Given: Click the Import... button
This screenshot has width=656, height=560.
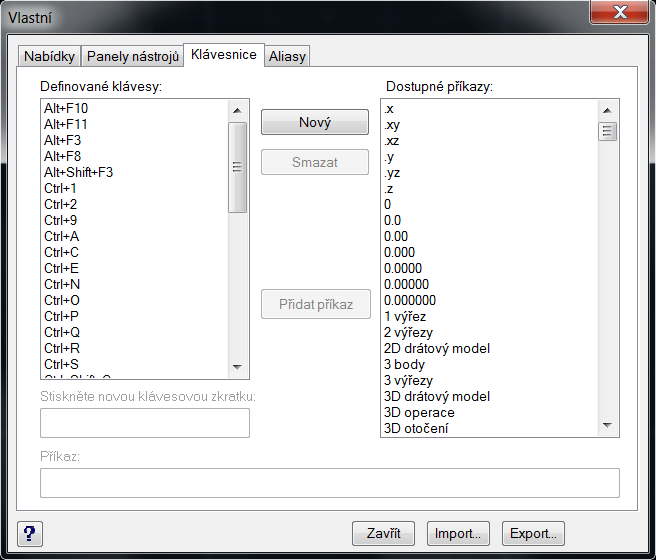Looking at the screenshot, I should pos(458,533).
